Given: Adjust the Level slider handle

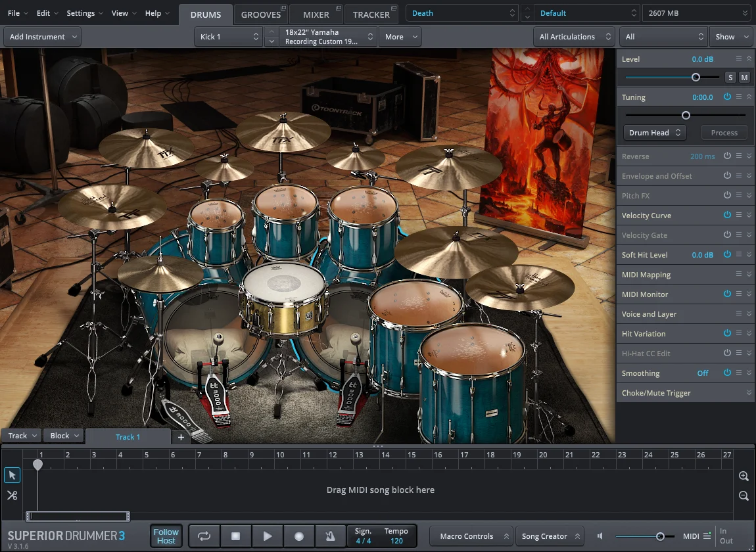Looking at the screenshot, I should tap(696, 77).
